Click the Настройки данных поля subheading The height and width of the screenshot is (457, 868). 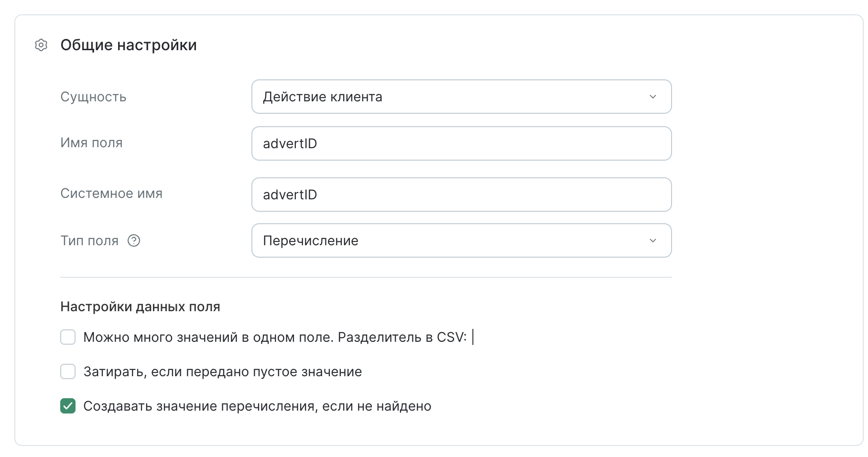click(140, 306)
